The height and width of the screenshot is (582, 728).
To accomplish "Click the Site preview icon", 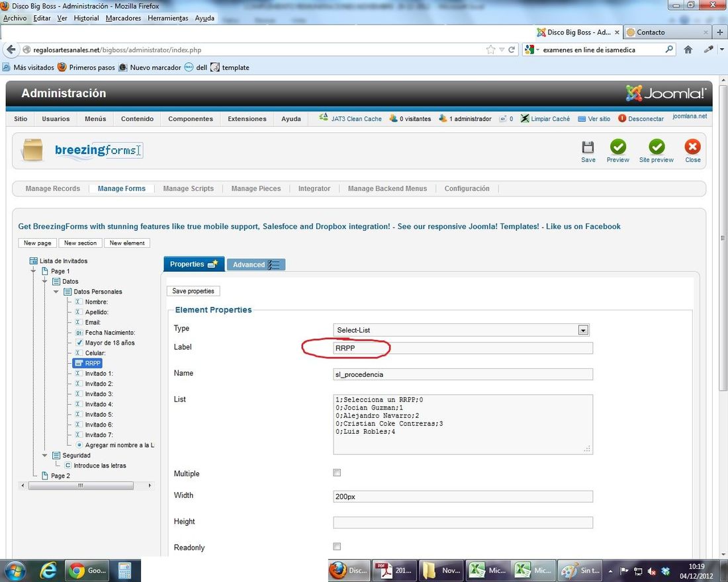I will pyautogui.click(x=657, y=147).
